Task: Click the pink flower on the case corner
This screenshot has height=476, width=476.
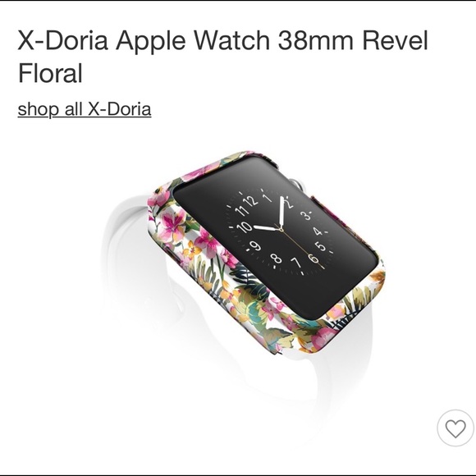Action: click(x=172, y=224)
